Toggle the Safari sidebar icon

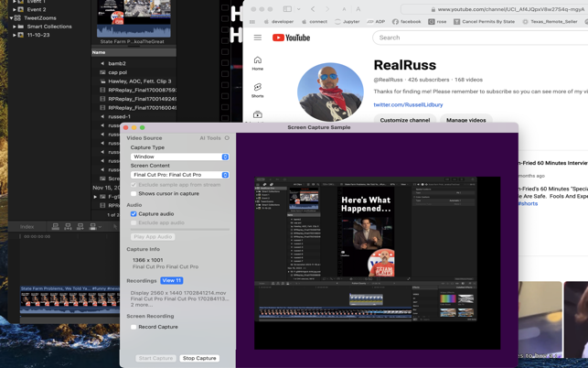(x=287, y=9)
